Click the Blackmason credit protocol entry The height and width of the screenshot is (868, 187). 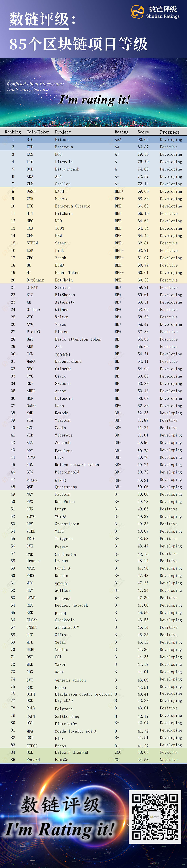point(83,694)
